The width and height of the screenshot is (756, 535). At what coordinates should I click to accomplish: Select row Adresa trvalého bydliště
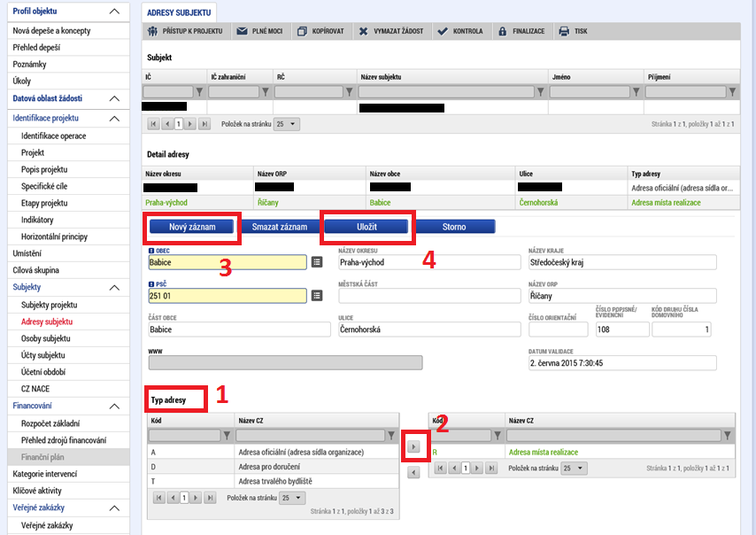pos(273,482)
